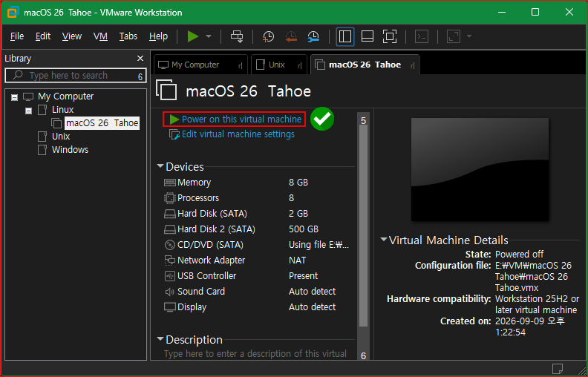Click Send Ctrl+Alt+Del toolbar icon

point(237,36)
